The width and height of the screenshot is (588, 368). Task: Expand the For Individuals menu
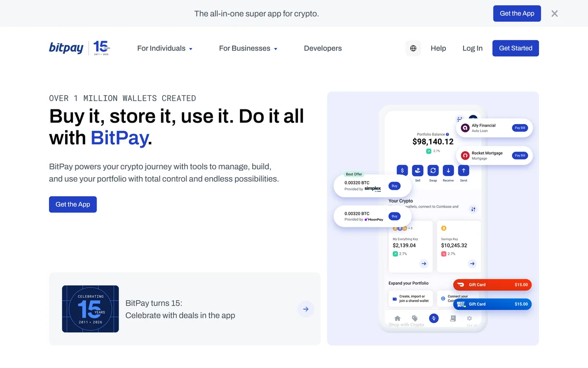click(165, 48)
